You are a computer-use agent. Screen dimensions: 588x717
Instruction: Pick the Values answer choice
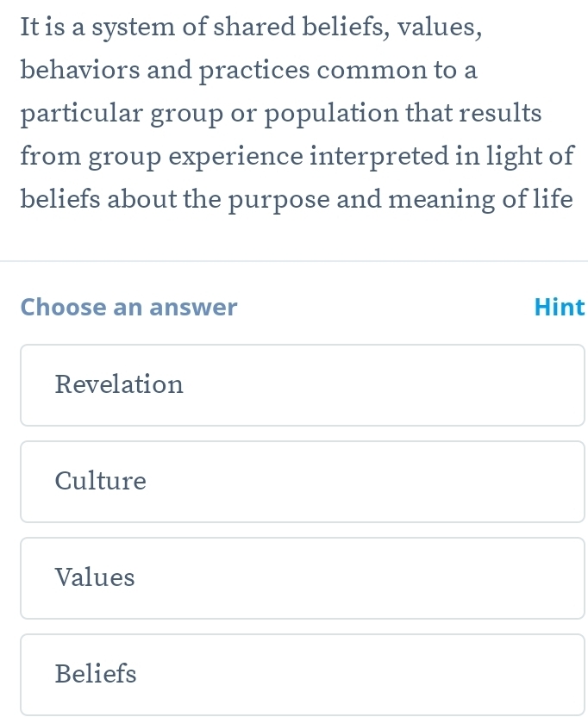303,577
